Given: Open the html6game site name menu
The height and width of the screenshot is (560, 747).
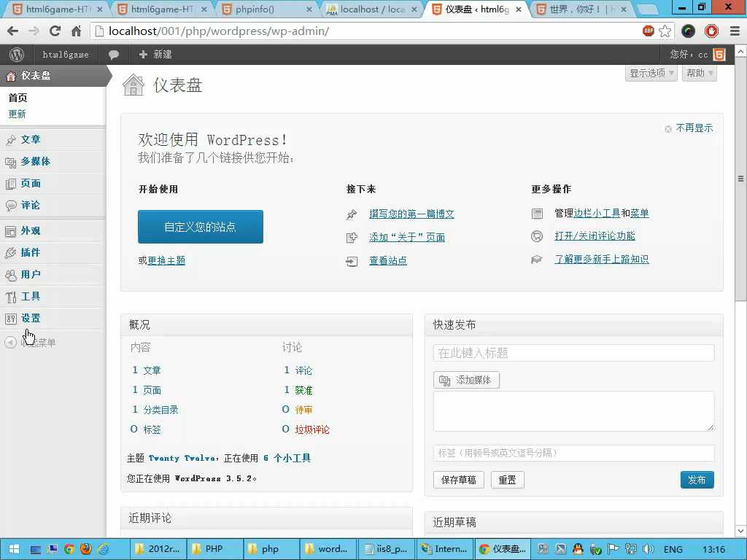Looking at the screenshot, I should tap(66, 55).
